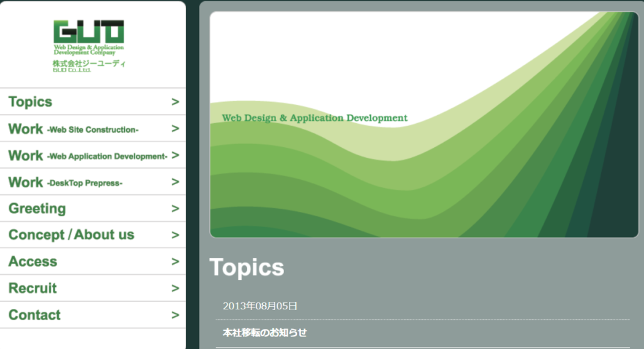Open Work Web Application Development page
The width and height of the screenshot is (644, 349).
pyautogui.click(x=87, y=155)
